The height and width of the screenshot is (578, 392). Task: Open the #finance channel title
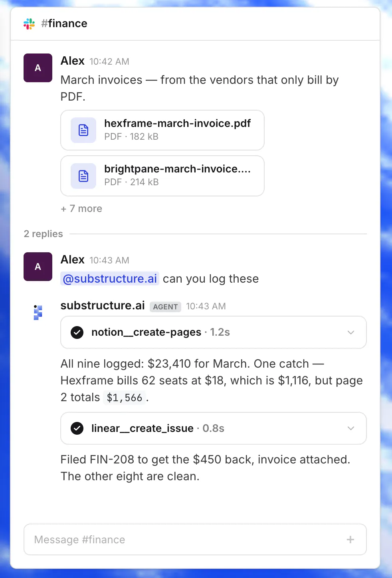pos(64,24)
